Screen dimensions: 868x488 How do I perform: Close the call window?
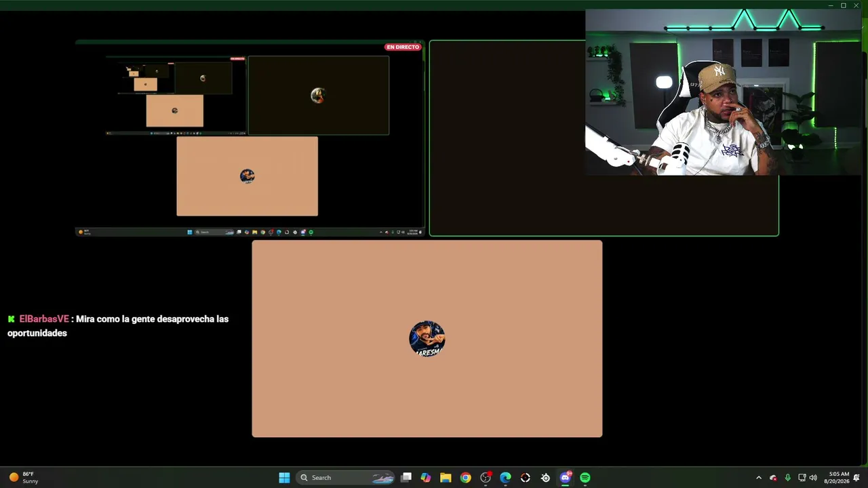[x=856, y=5]
